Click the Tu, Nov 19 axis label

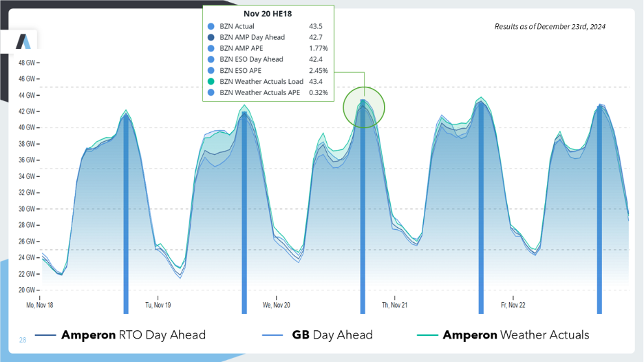pyautogui.click(x=158, y=305)
